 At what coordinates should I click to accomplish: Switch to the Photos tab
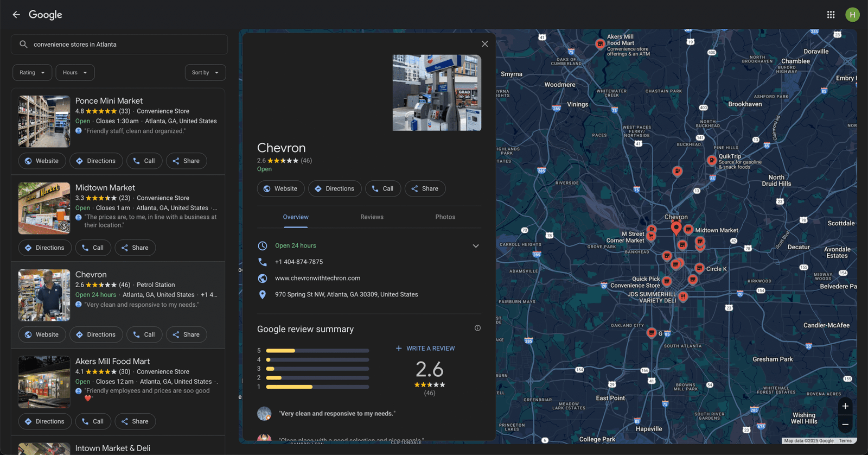coord(445,217)
